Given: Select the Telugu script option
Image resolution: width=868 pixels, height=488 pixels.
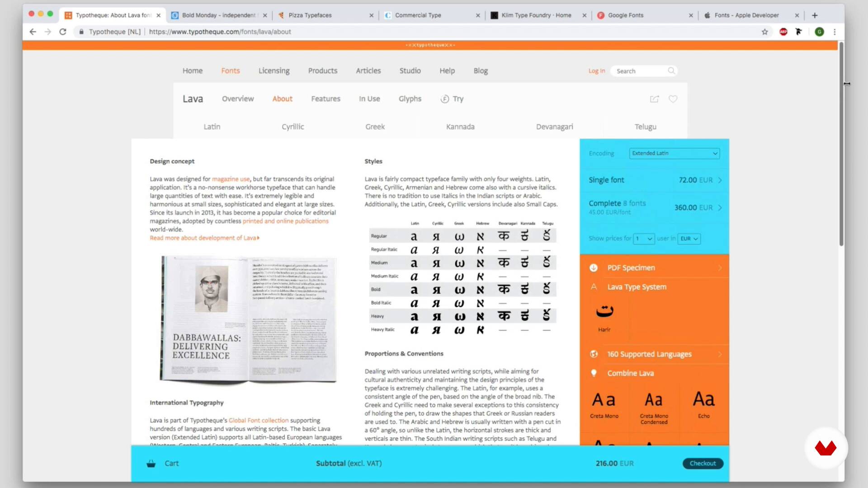Looking at the screenshot, I should tap(645, 127).
